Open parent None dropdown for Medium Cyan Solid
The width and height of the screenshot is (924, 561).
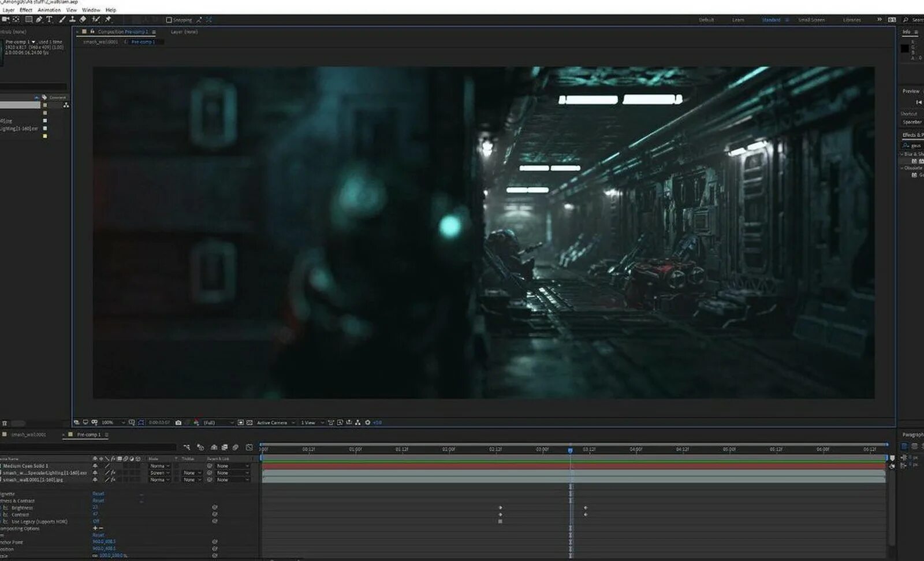[x=233, y=466]
